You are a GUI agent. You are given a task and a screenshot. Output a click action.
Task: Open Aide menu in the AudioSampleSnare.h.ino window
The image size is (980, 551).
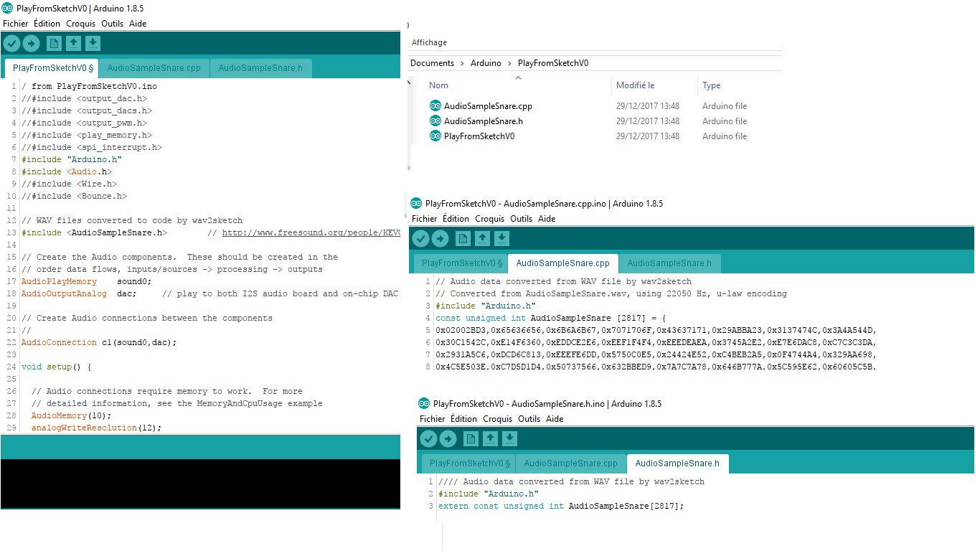(x=554, y=419)
